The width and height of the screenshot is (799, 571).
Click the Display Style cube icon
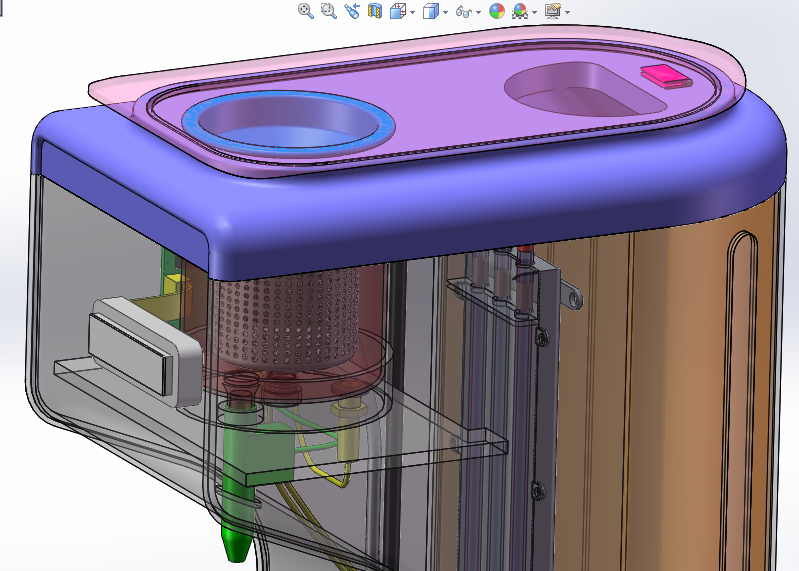click(431, 11)
